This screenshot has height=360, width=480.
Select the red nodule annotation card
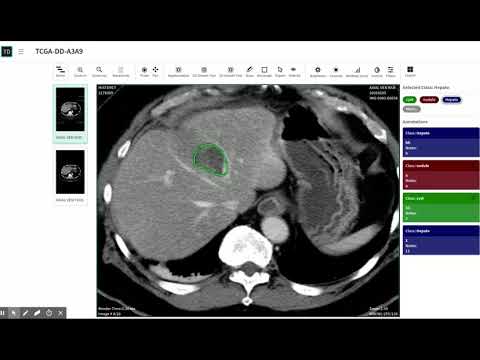pyautogui.click(x=441, y=175)
